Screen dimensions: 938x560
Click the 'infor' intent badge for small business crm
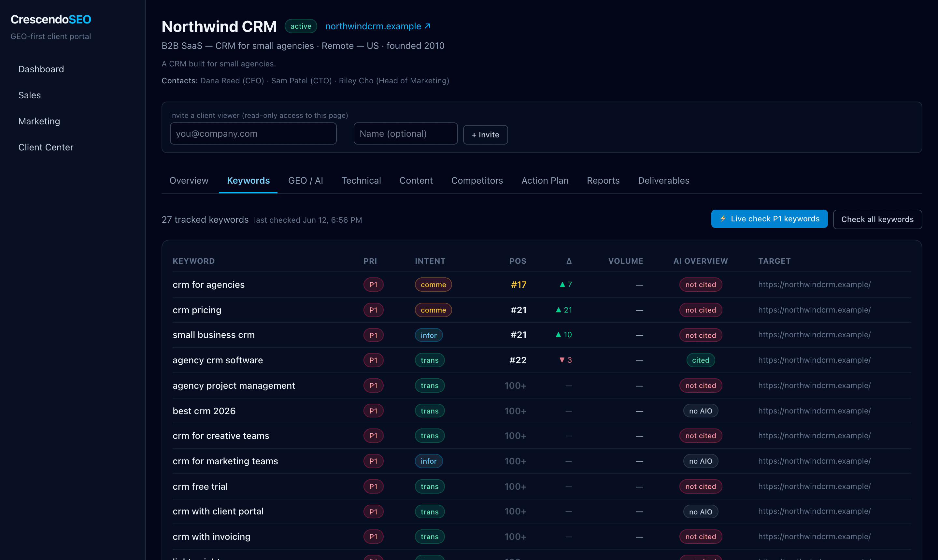click(x=428, y=335)
